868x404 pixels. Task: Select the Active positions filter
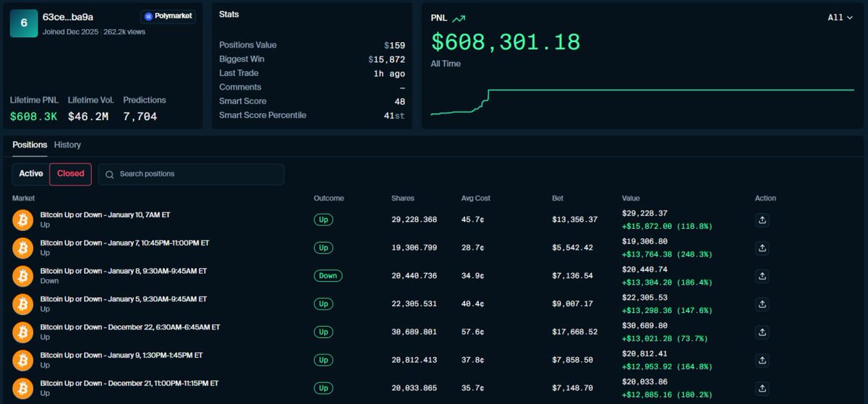(31, 174)
